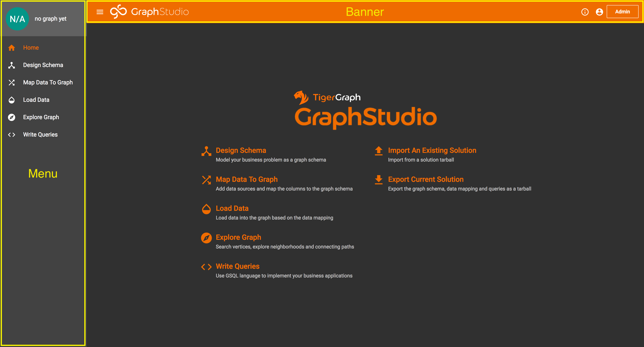This screenshot has width=644, height=347.
Task: Click the Home house icon in sidebar
Action: click(12, 47)
